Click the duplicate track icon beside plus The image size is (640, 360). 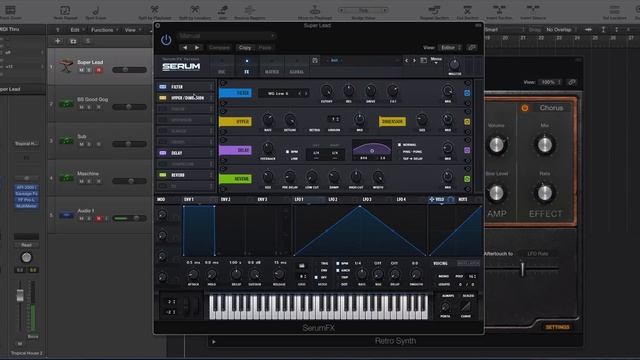click(x=73, y=41)
